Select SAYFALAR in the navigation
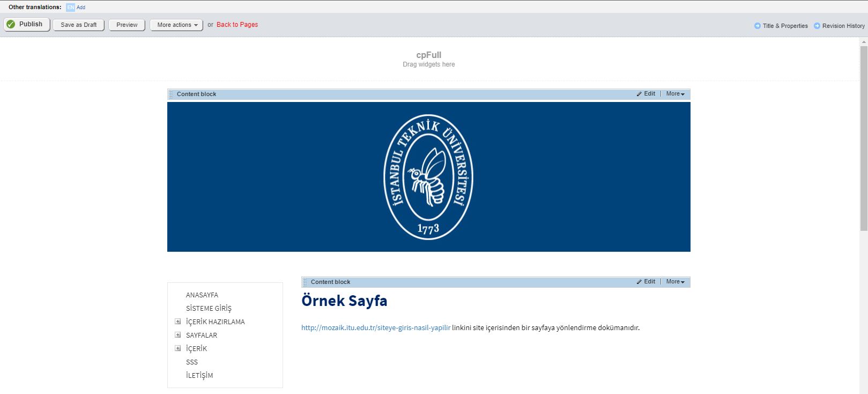Screen dimensions: 868x394 (x=202, y=335)
